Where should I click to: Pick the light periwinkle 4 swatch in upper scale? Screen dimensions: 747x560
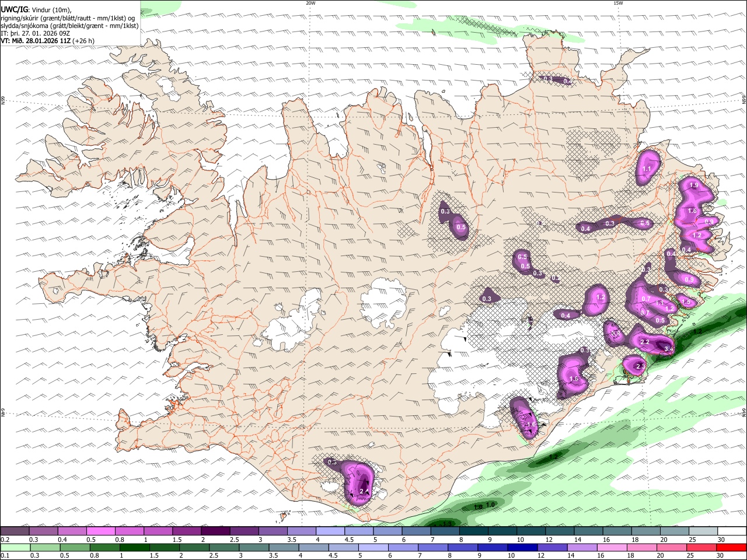(330, 531)
